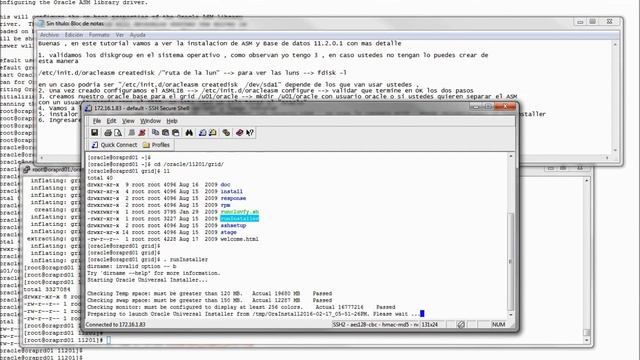Image resolution: width=640 pixels, height=360 pixels.
Task: Click runcluvfy.sh in directory listing
Action: pos(240,212)
